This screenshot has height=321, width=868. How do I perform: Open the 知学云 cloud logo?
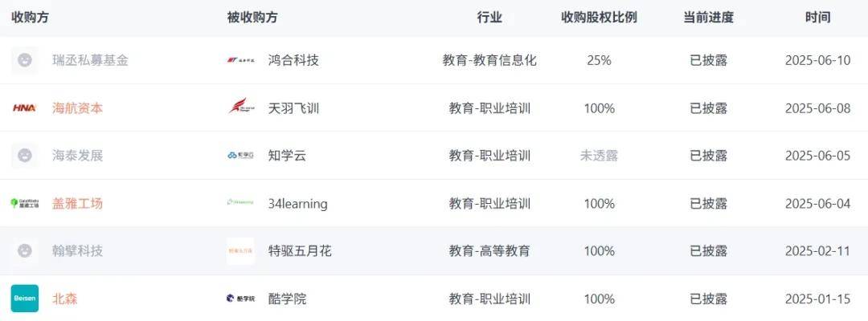(x=241, y=155)
